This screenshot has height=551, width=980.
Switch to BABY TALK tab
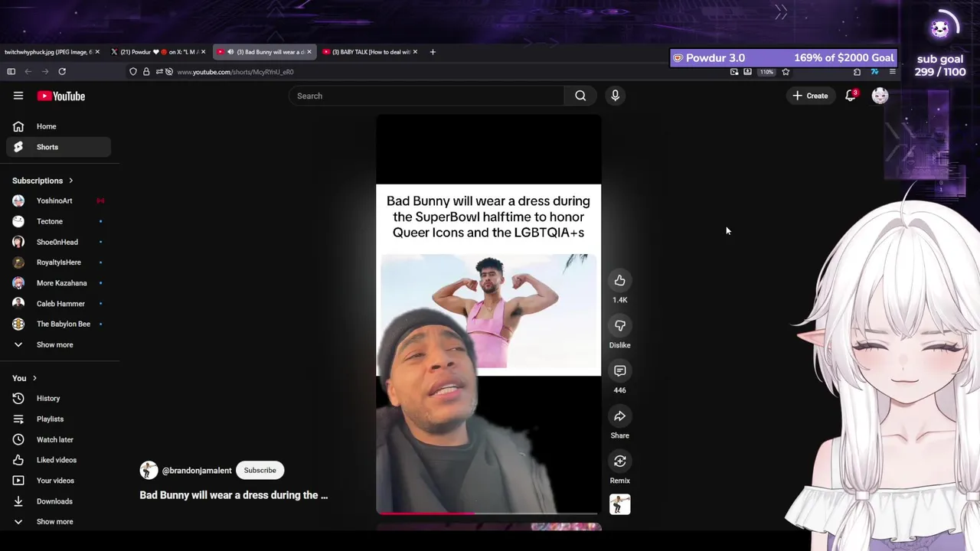(x=371, y=52)
